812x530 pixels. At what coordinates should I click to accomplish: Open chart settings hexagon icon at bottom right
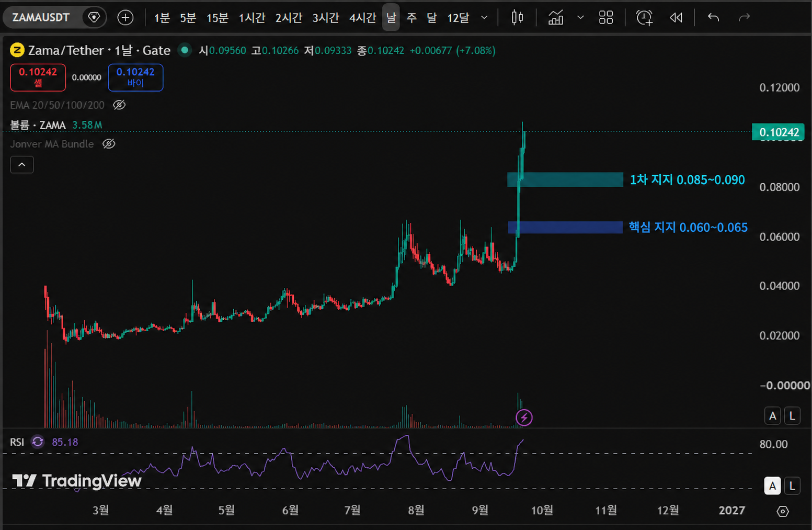[783, 511]
